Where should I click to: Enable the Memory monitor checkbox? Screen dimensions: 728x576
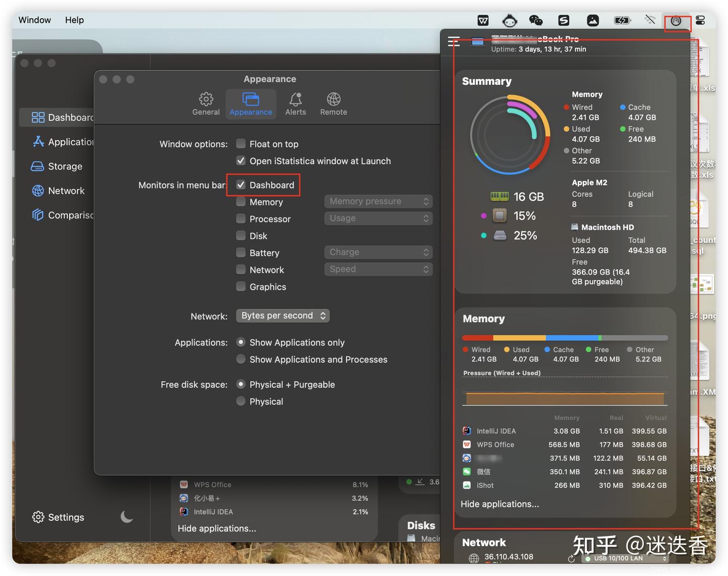[x=241, y=201]
